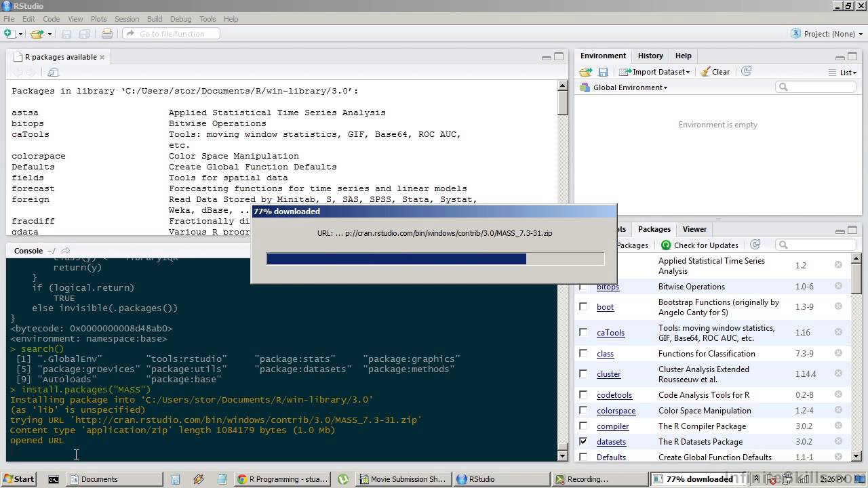Image resolution: width=868 pixels, height=488 pixels.
Task: Expand the recent files dropdown arrow
Action: click(x=50, y=34)
